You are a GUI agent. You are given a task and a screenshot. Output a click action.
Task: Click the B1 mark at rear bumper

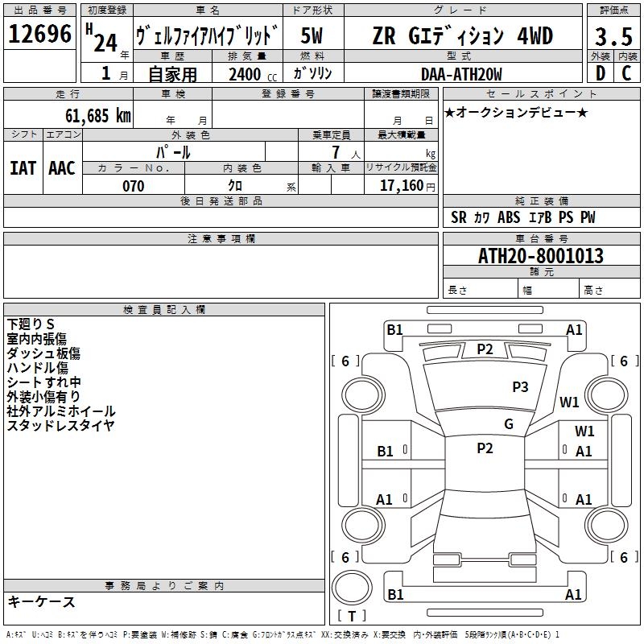[395, 594]
